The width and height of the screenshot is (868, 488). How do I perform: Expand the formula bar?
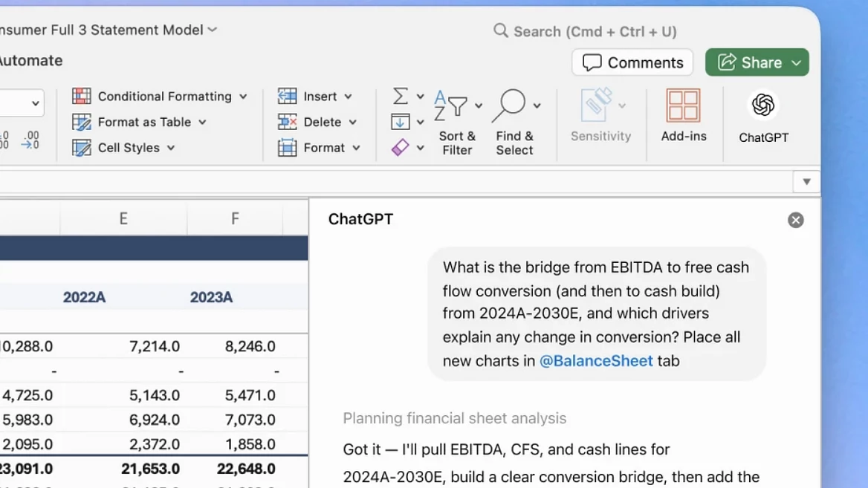click(x=806, y=182)
